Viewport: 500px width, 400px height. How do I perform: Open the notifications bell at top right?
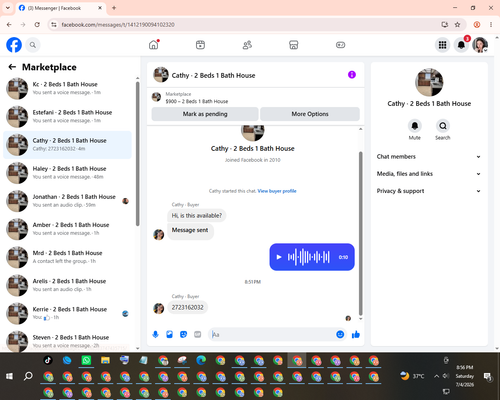pyautogui.click(x=461, y=45)
